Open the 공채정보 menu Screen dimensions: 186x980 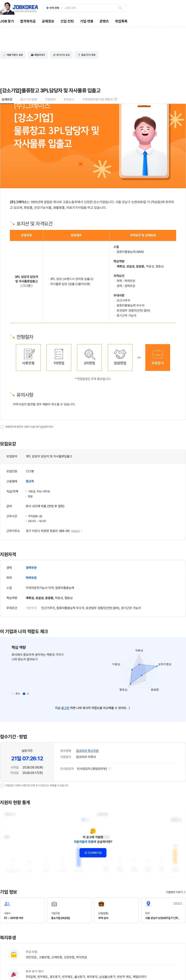pos(48,21)
